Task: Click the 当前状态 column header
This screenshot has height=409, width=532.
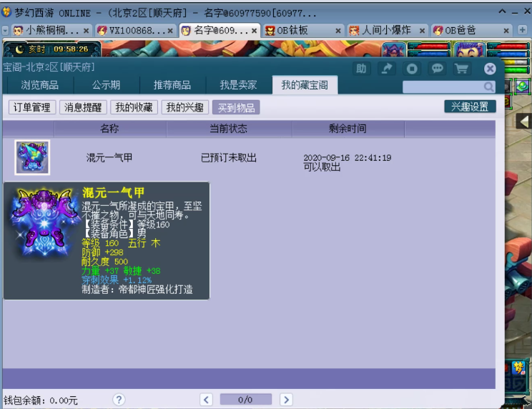Action: (228, 129)
